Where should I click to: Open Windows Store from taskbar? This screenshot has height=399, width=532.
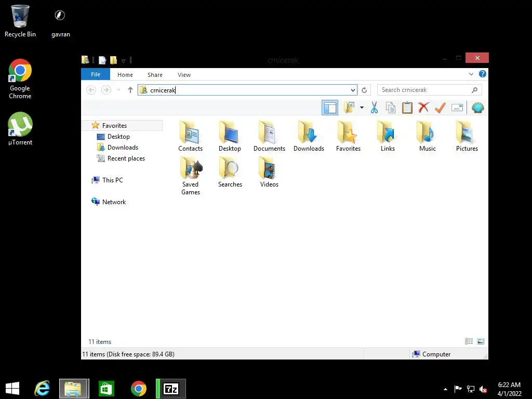pyautogui.click(x=106, y=389)
